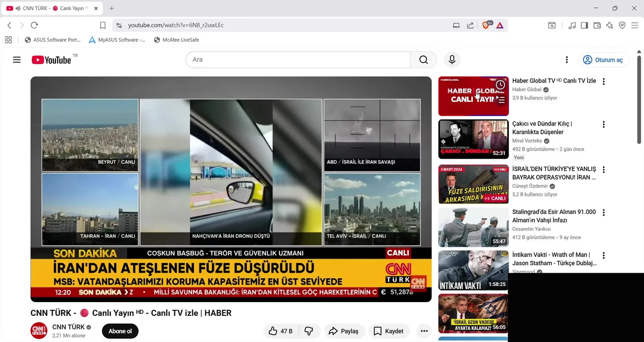Open a new browser tab
644x342 pixels.
[112, 8]
